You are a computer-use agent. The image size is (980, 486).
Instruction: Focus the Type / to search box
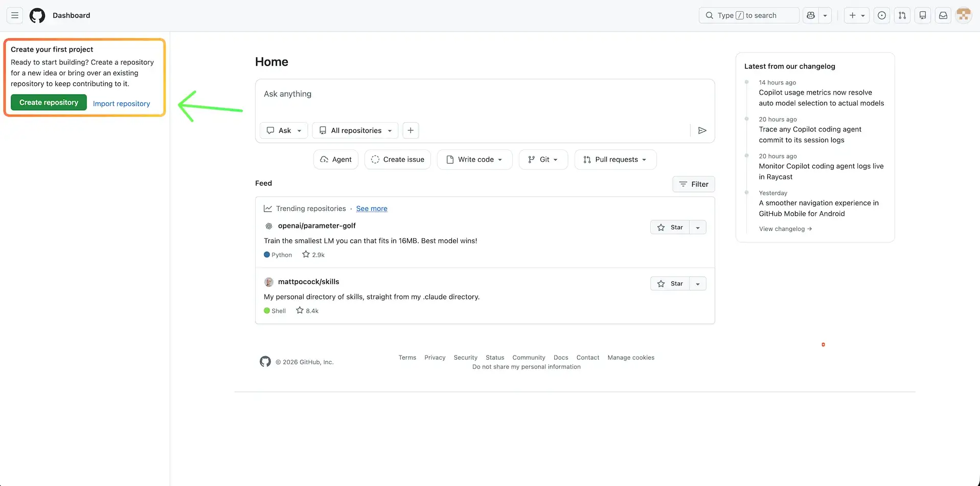(749, 15)
